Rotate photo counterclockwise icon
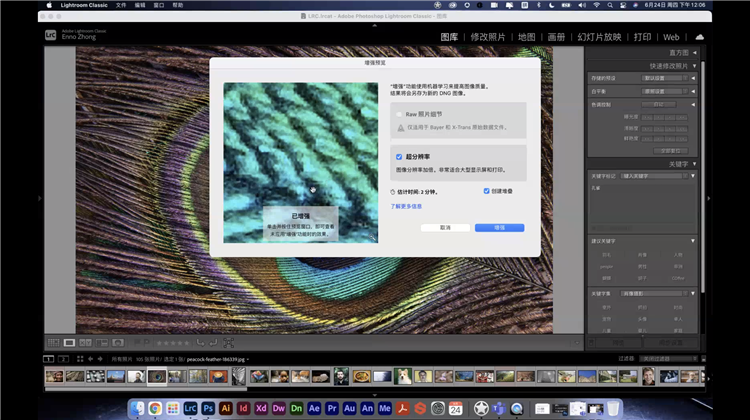The height and width of the screenshot is (420, 750). pyautogui.click(x=200, y=343)
